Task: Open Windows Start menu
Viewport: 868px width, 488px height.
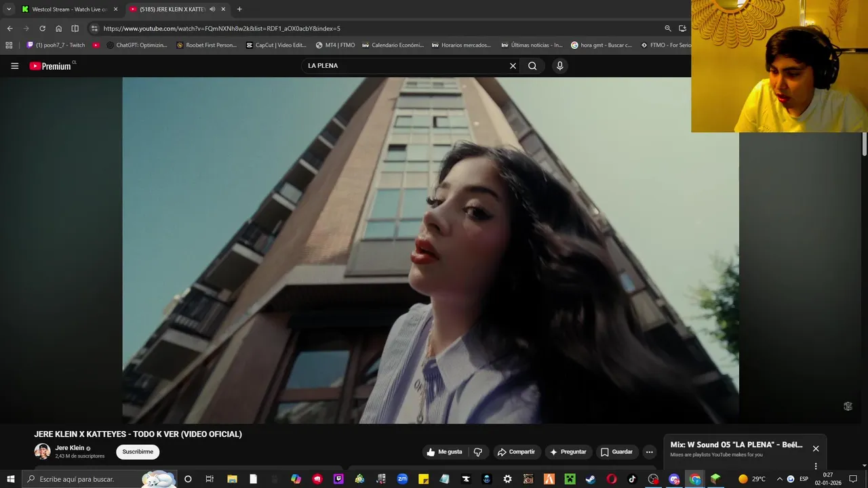Action: pos(10,479)
